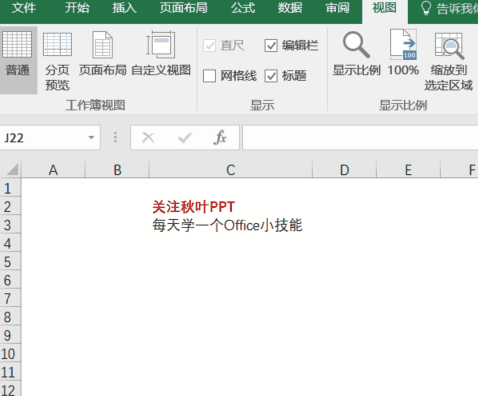Click into the formula bar input
Screen dimensions: 478x396
click(x=360, y=137)
